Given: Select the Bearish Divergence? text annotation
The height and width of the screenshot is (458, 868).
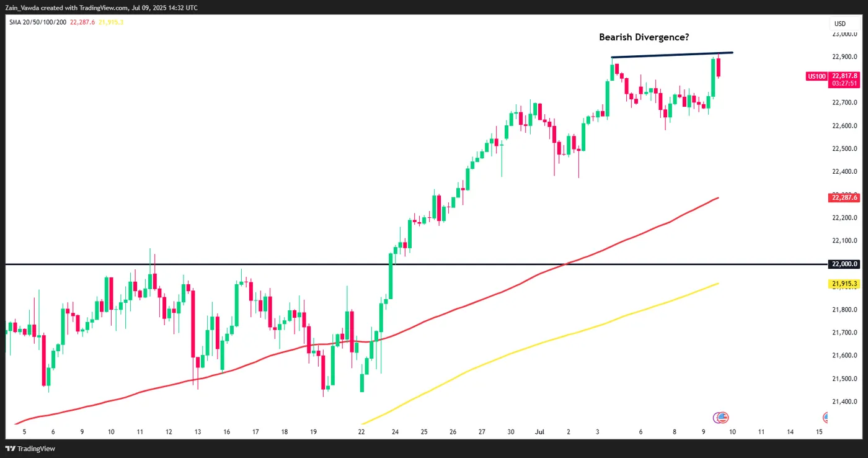Looking at the screenshot, I should tap(644, 37).
